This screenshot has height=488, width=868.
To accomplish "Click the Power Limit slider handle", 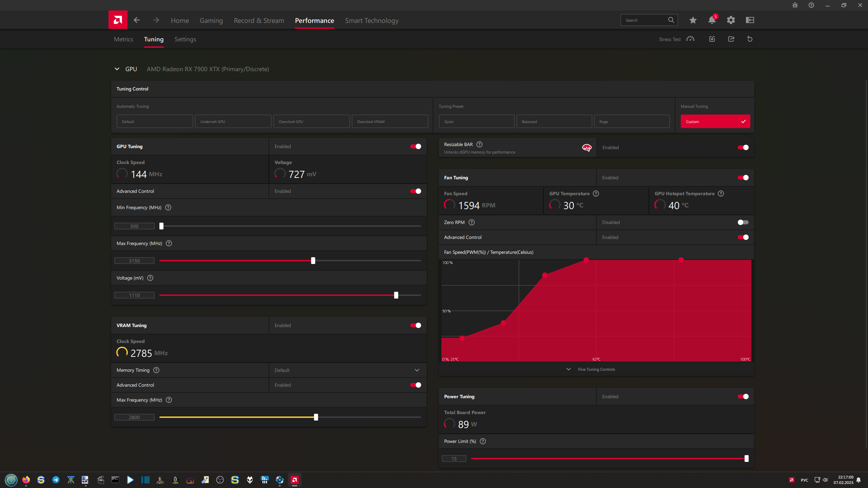I will (746, 459).
